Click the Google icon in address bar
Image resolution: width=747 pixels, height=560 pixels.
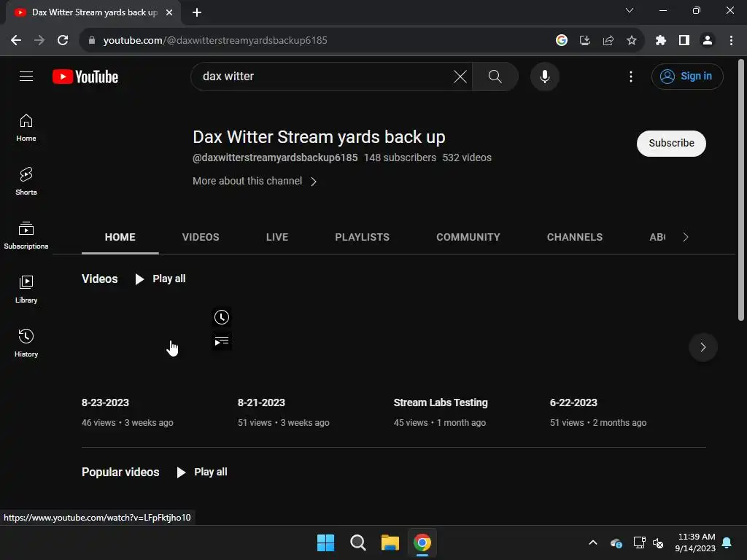562,41
